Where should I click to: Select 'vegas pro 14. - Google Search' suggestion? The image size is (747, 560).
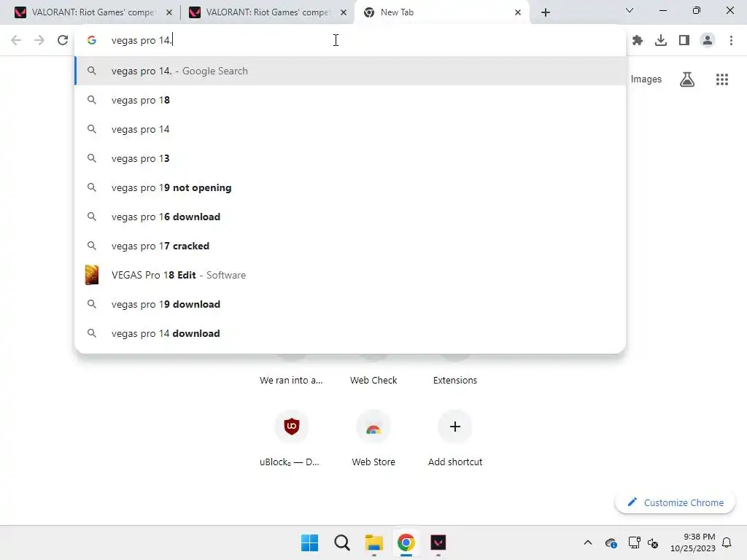point(350,71)
